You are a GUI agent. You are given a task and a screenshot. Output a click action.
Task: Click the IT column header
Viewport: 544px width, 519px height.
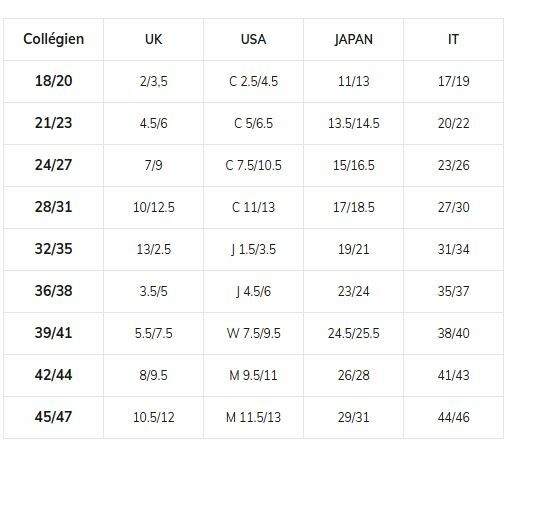(453, 39)
